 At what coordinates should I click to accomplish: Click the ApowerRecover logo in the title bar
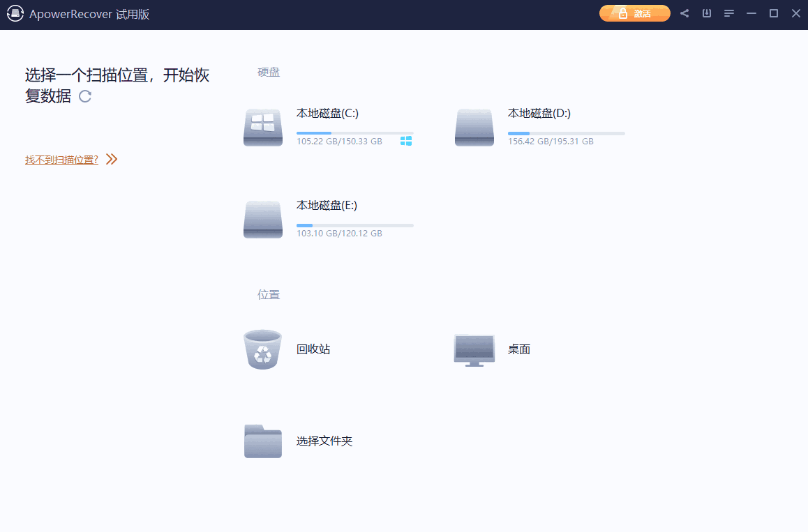pyautogui.click(x=15, y=13)
